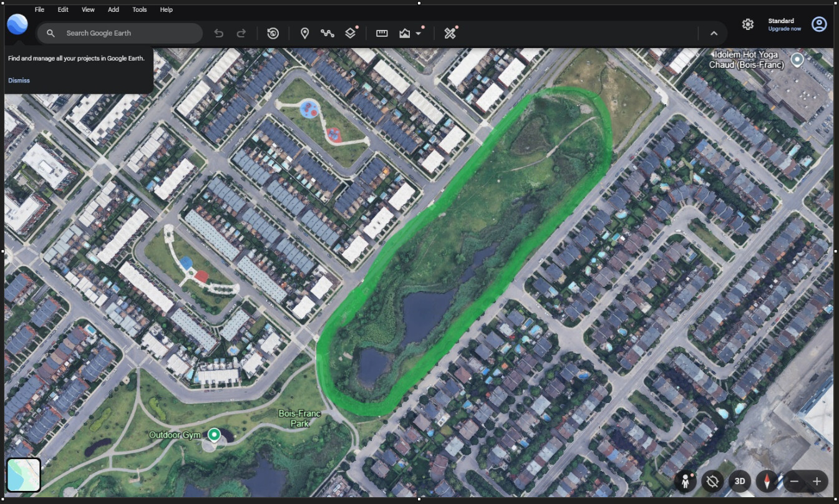Redo the last action
839x504 pixels.
241,33
